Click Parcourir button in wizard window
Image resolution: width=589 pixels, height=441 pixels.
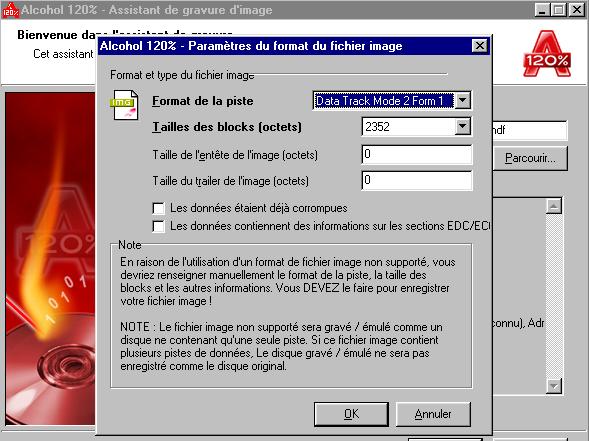pos(530,158)
